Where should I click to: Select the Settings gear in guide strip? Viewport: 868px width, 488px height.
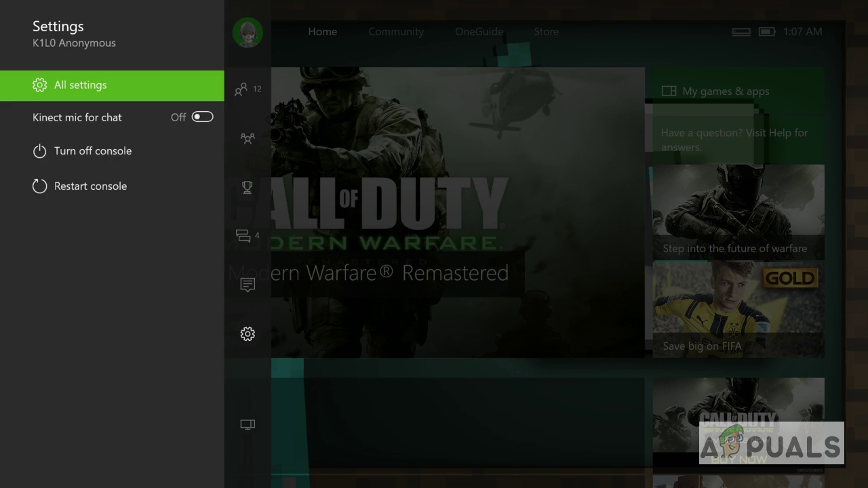248,333
